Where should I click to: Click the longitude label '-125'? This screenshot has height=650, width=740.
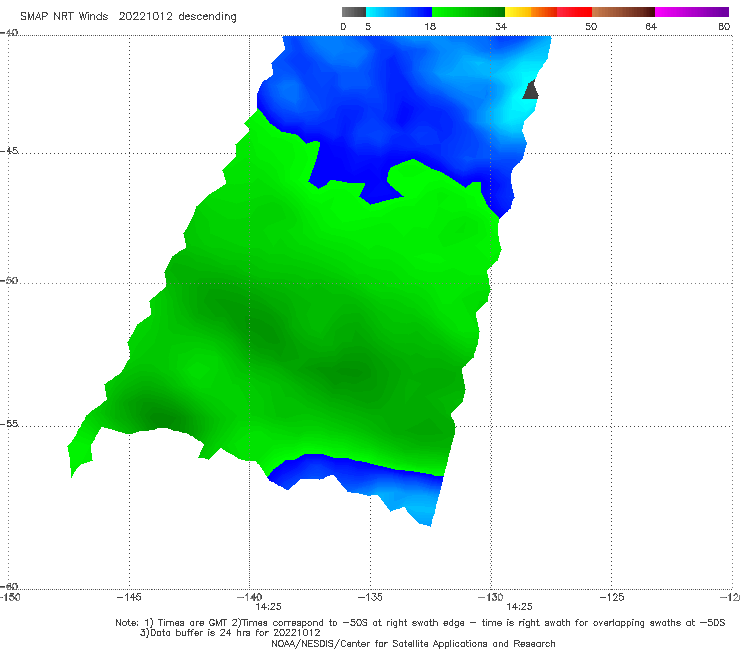612,597
